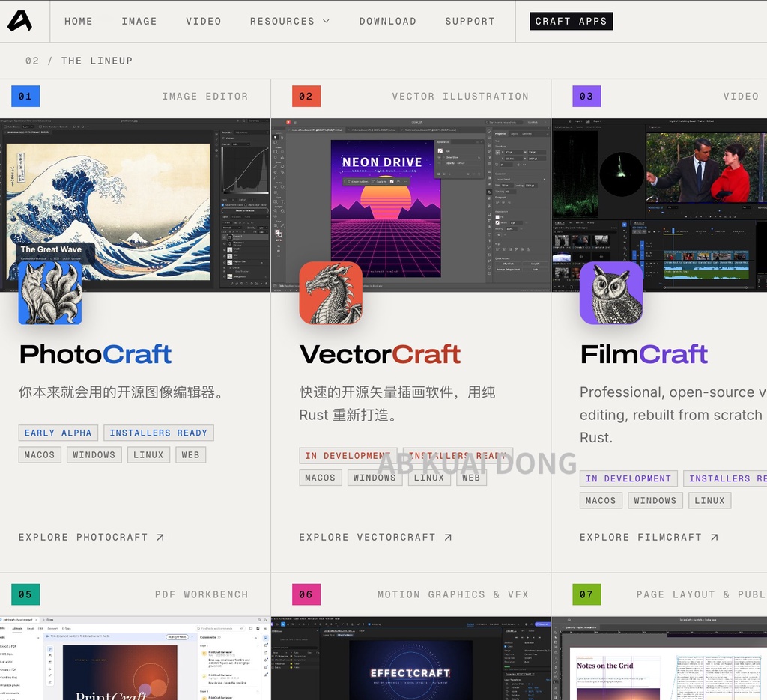Go to the Home page
The height and width of the screenshot is (700, 767).
(78, 22)
